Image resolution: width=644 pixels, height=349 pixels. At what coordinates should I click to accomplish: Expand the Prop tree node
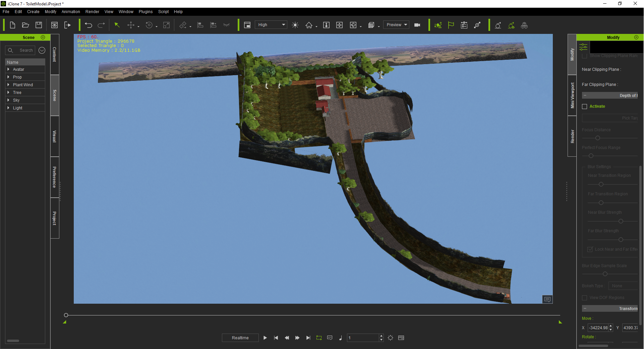pos(8,77)
